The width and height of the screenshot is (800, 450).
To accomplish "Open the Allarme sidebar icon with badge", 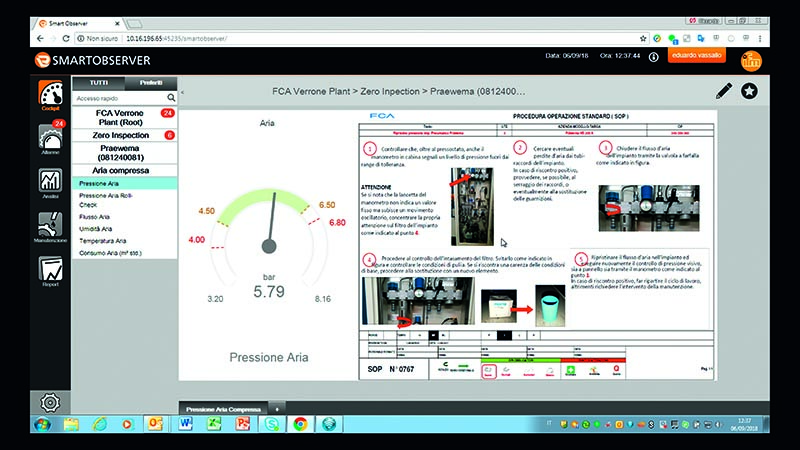I will point(51,138).
